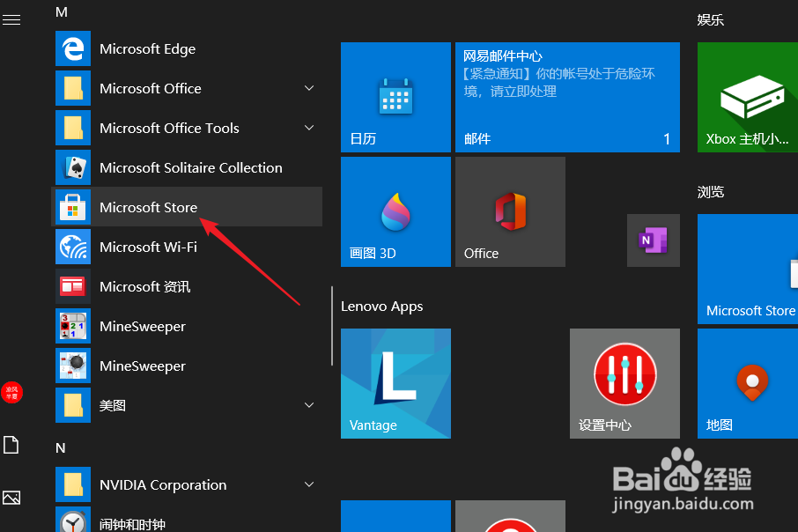Click the NVIDIA Corporation folder icon

click(x=73, y=484)
